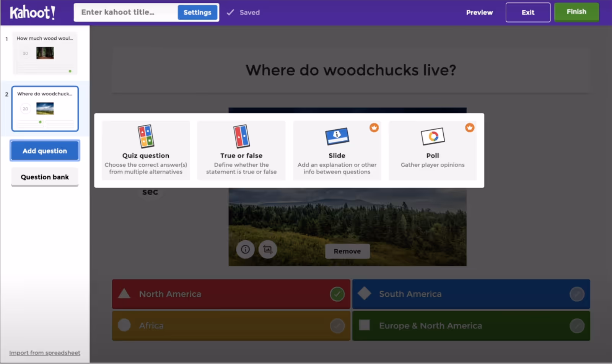Click the Enter kahoot title field
The width and height of the screenshot is (612, 364).
[126, 12]
